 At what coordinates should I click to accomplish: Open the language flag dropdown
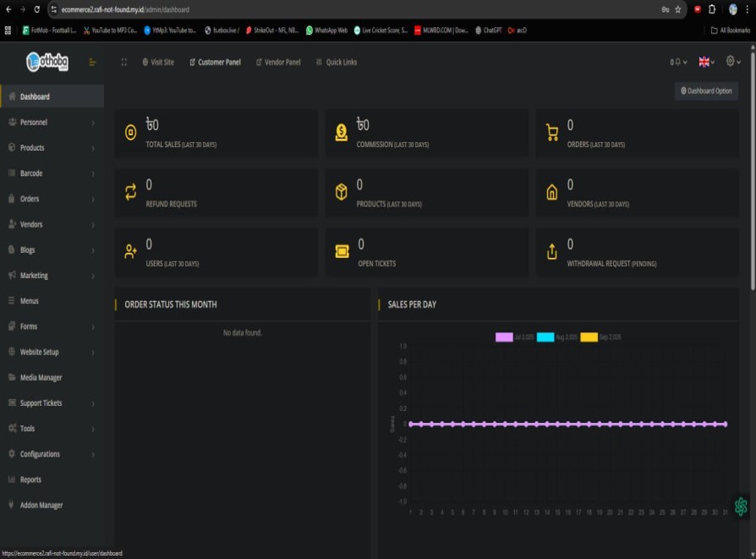coord(706,62)
